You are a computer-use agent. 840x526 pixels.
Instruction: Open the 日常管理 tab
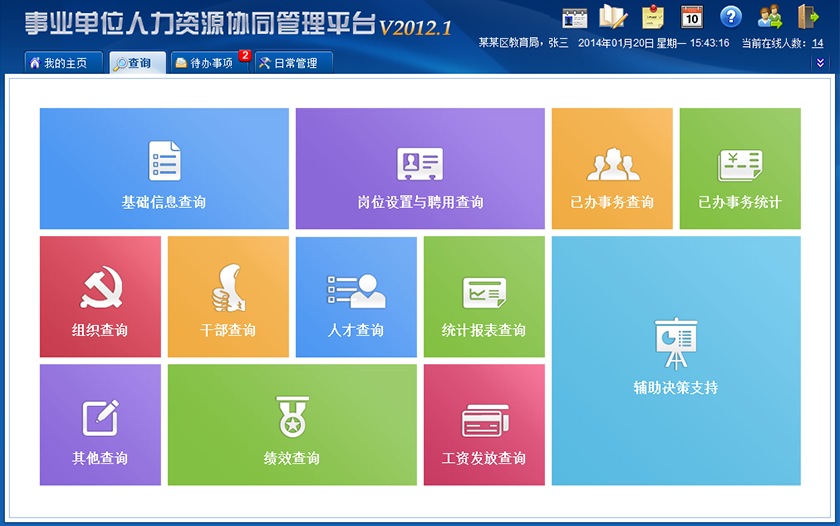294,63
